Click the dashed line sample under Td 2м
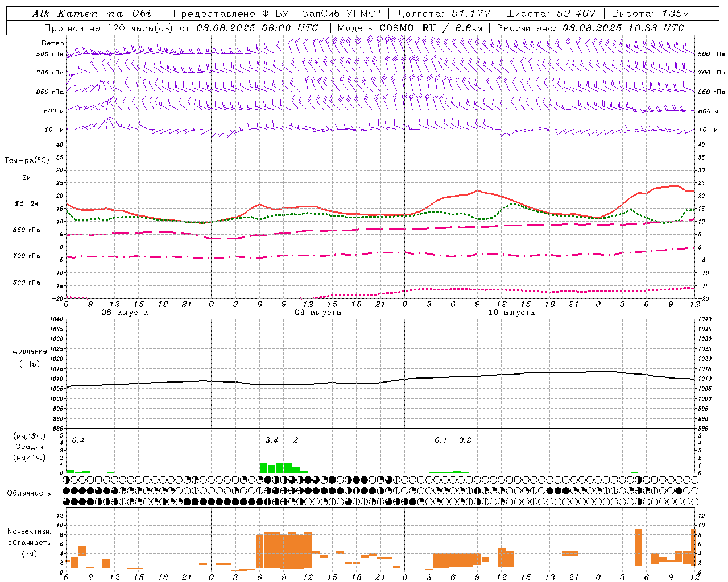This screenshot has width=728, height=582. (26, 210)
